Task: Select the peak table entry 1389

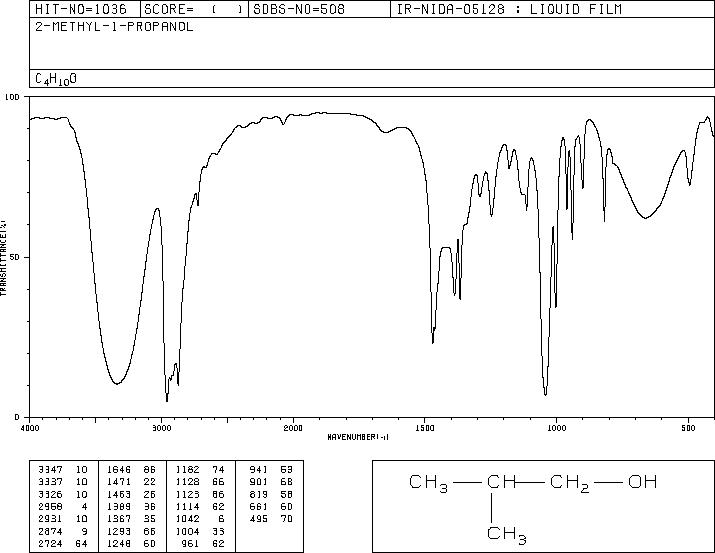Action: tap(119, 506)
